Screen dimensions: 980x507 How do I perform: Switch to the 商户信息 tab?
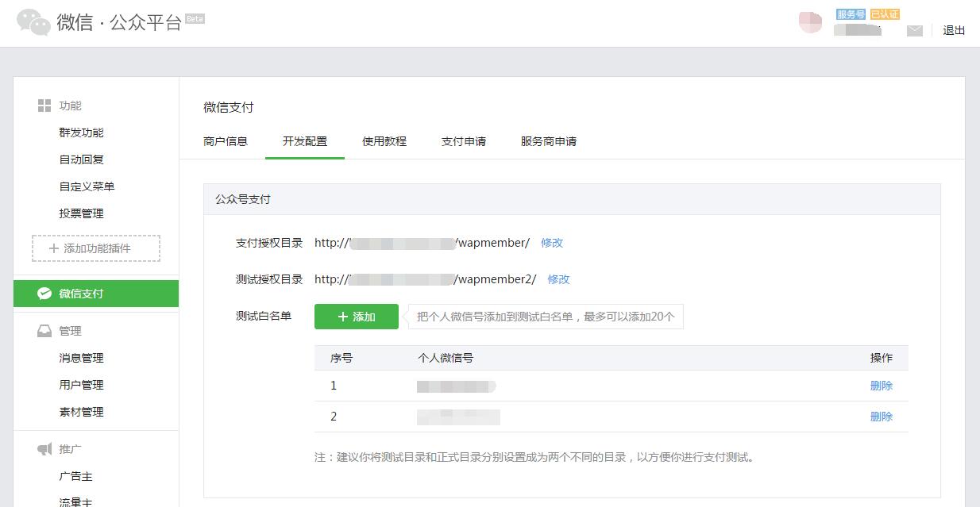[x=226, y=141]
